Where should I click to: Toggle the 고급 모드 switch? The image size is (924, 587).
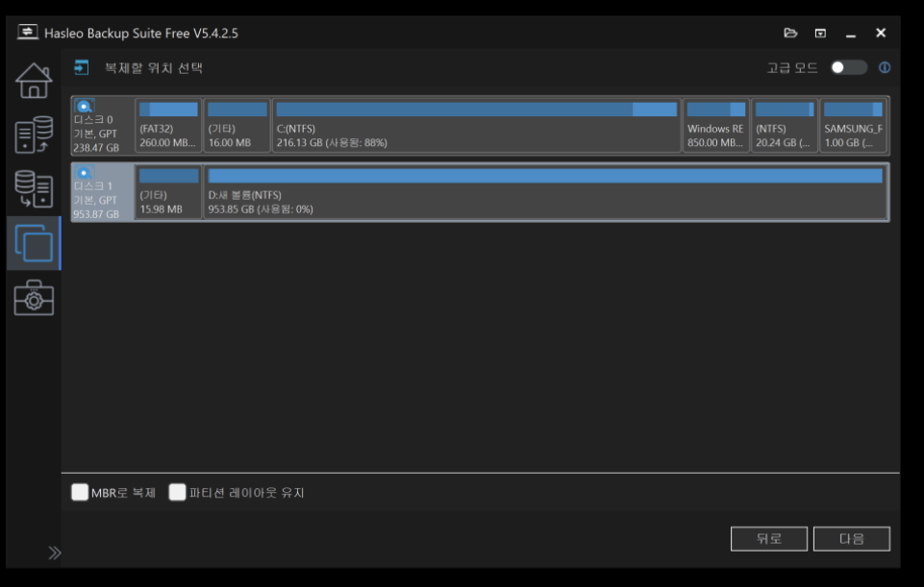coord(849,67)
